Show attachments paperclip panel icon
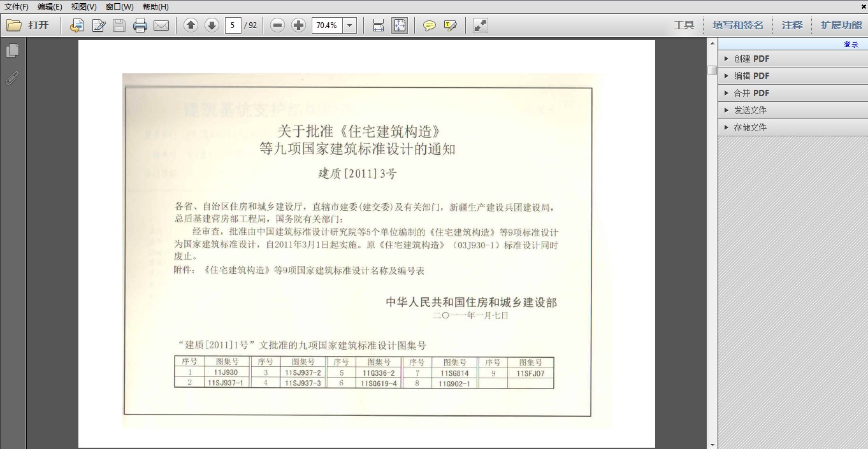 (12, 78)
